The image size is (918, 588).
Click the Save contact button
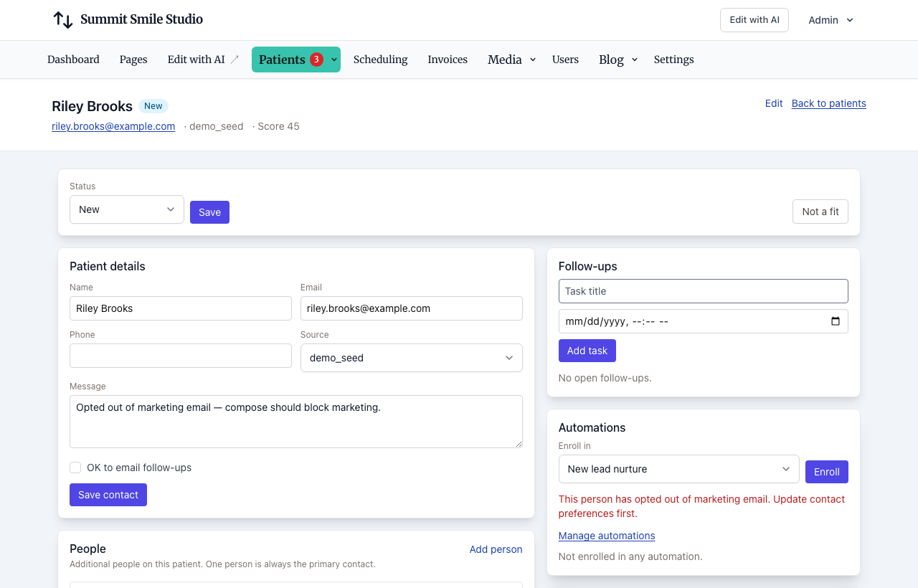pos(108,495)
